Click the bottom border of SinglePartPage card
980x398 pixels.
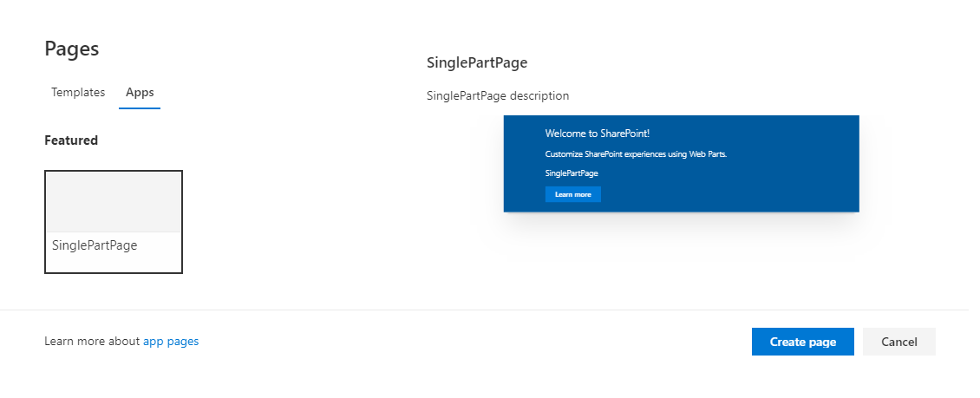[114, 272]
